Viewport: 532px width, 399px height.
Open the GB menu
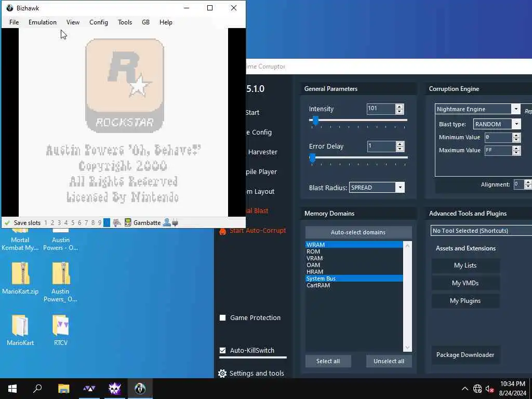[x=145, y=22]
